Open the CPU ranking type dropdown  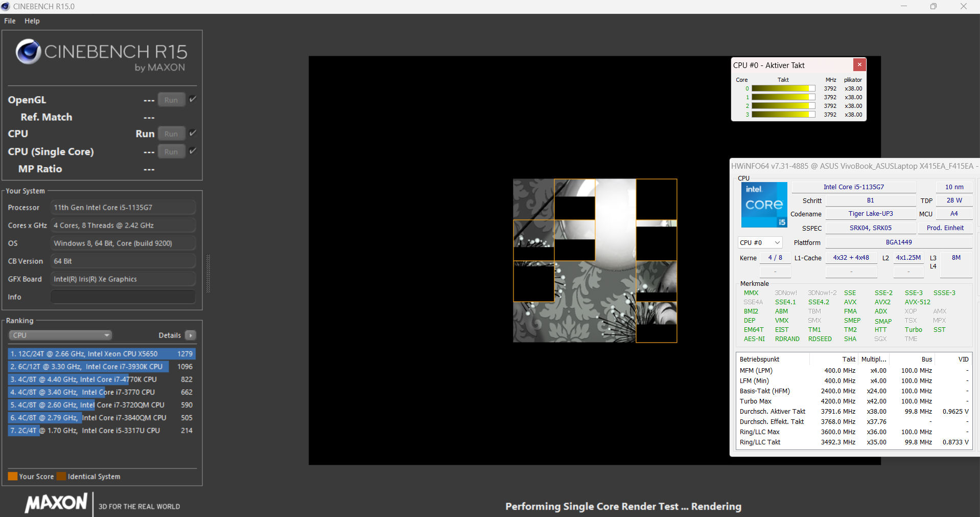coord(60,335)
